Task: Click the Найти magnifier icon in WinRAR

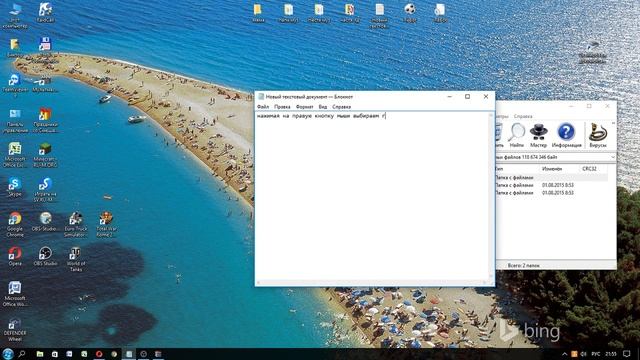Action: click(x=516, y=136)
